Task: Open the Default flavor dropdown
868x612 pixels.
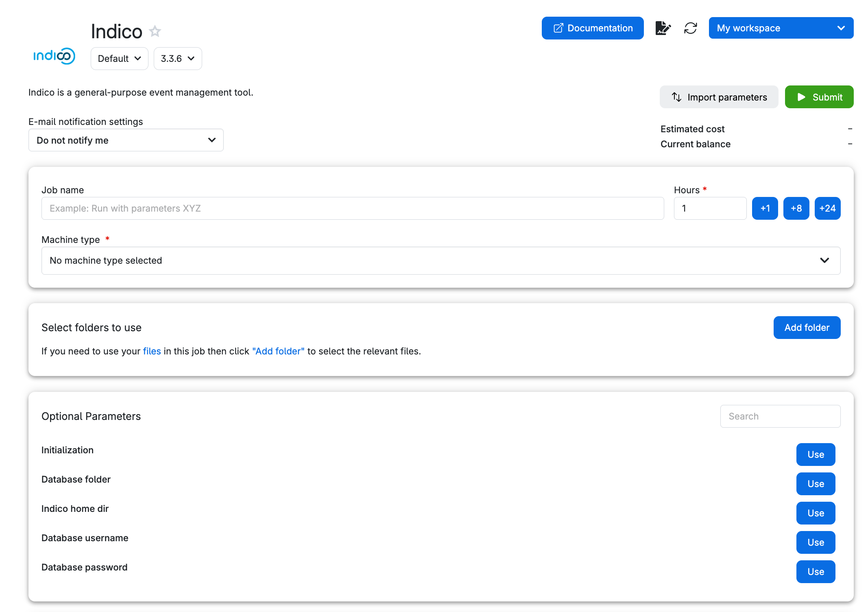Action: pyautogui.click(x=120, y=59)
